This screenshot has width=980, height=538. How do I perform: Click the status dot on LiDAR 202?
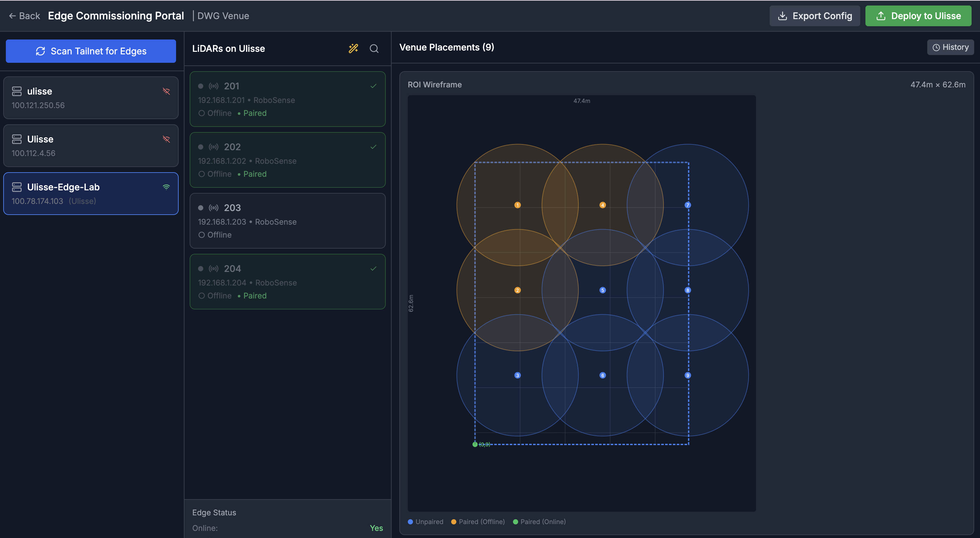point(201,147)
